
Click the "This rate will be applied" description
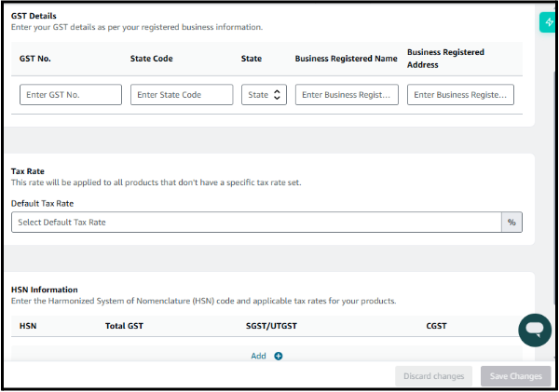point(157,182)
